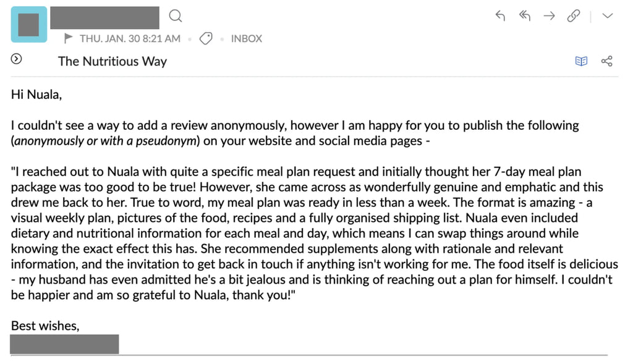Viewport: 633px width, 364px height.
Task: Click the redacted sender name in header
Action: click(105, 17)
